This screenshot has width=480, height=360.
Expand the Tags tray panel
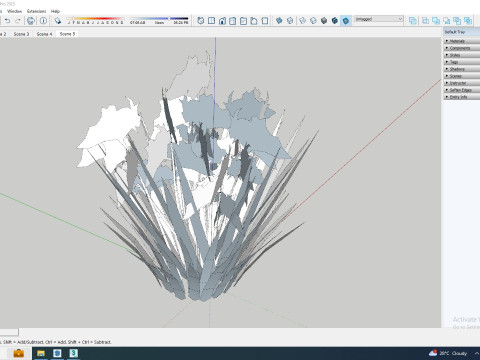462,62
